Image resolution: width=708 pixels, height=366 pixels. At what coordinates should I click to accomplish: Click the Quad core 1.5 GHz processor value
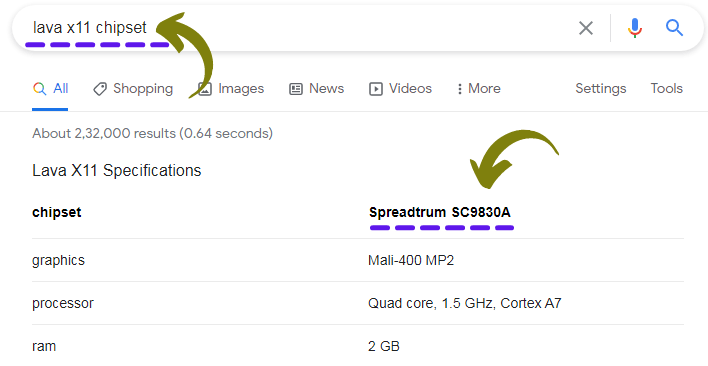[465, 303]
